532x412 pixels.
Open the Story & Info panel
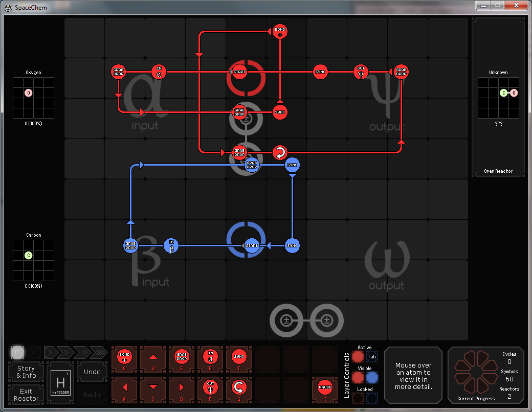[x=26, y=372]
